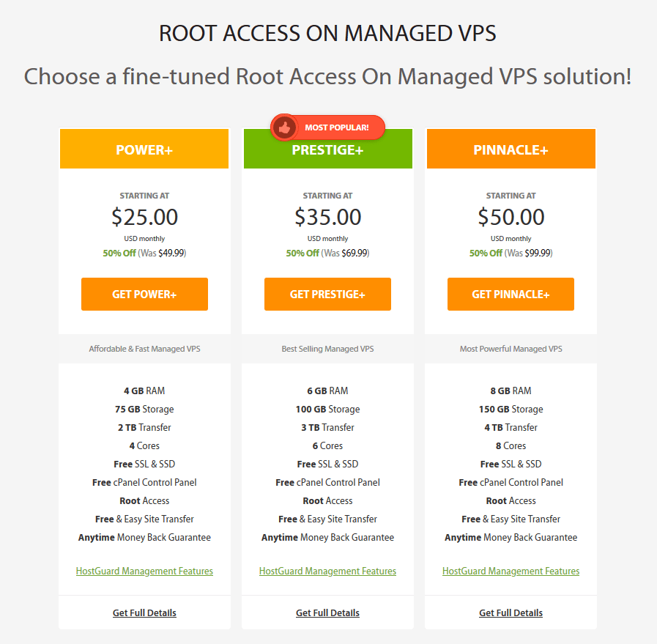
Task: Click the $50.00 price on Pinnacle+
Action: click(511, 217)
